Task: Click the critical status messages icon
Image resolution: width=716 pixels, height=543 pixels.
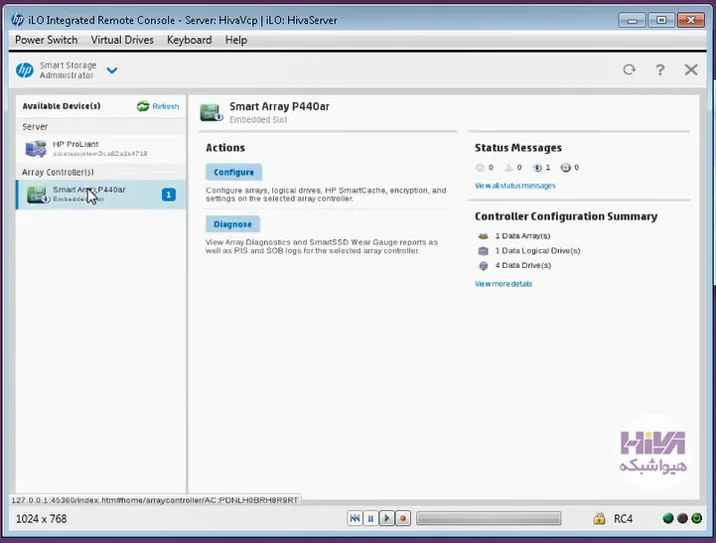Action: tap(479, 168)
